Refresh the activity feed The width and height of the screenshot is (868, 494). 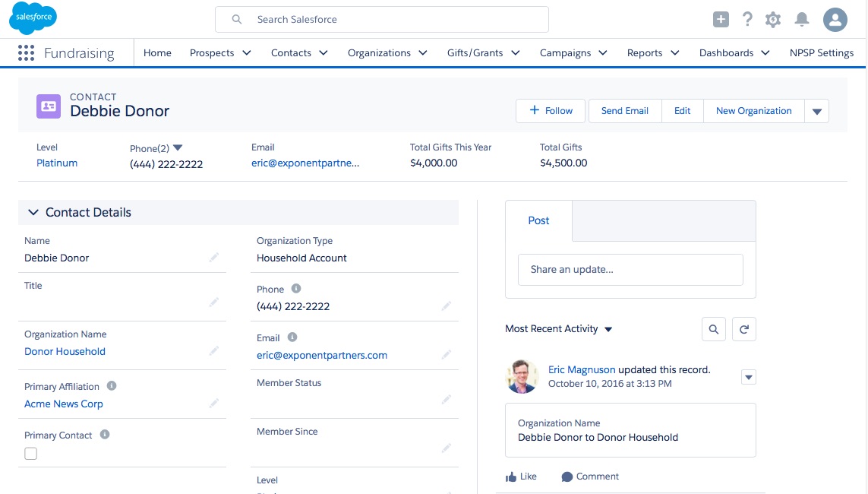pyautogui.click(x=744, y=329)
